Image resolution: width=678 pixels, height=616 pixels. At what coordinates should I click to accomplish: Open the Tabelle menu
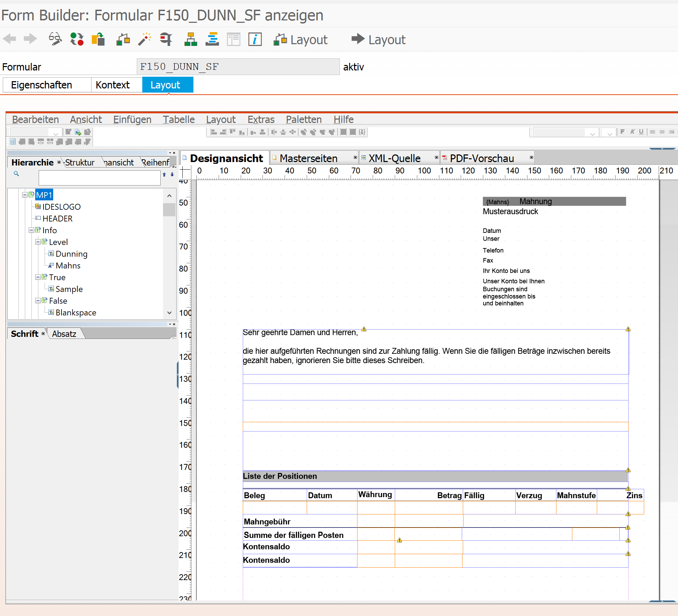[179, 120]
